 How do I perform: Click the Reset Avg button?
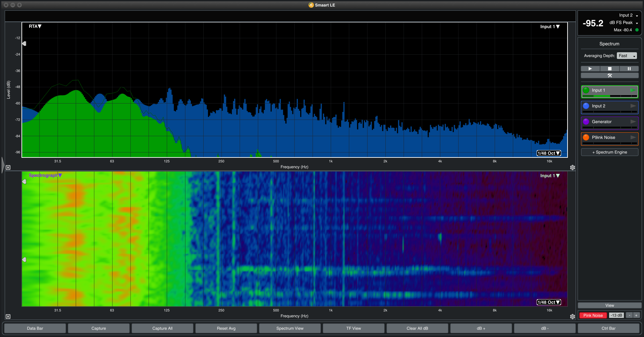[226, 328]
